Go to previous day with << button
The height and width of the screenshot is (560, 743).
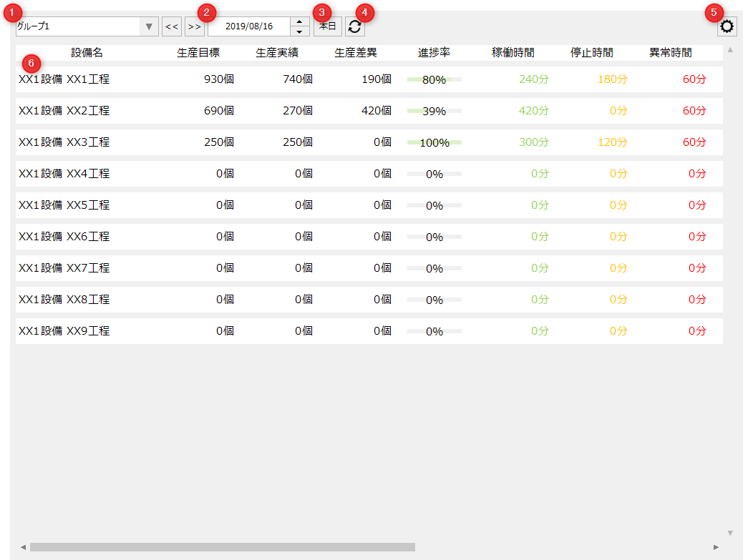(171, 26)
